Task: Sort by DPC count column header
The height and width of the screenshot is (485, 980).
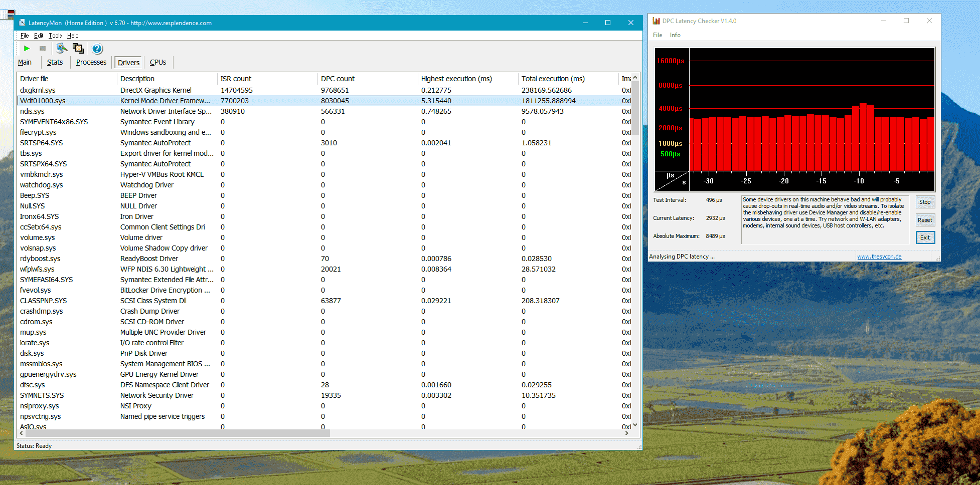Action: (368, 79)
